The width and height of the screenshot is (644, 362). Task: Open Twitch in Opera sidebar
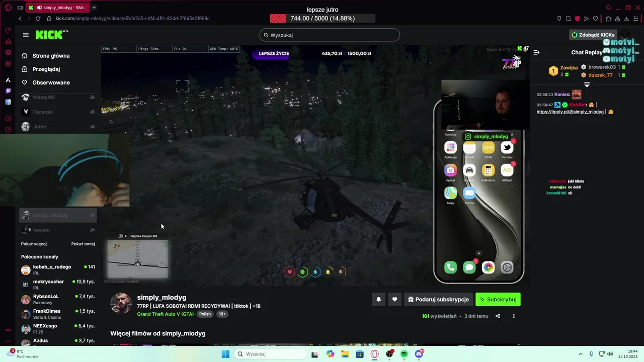[8, 91]
